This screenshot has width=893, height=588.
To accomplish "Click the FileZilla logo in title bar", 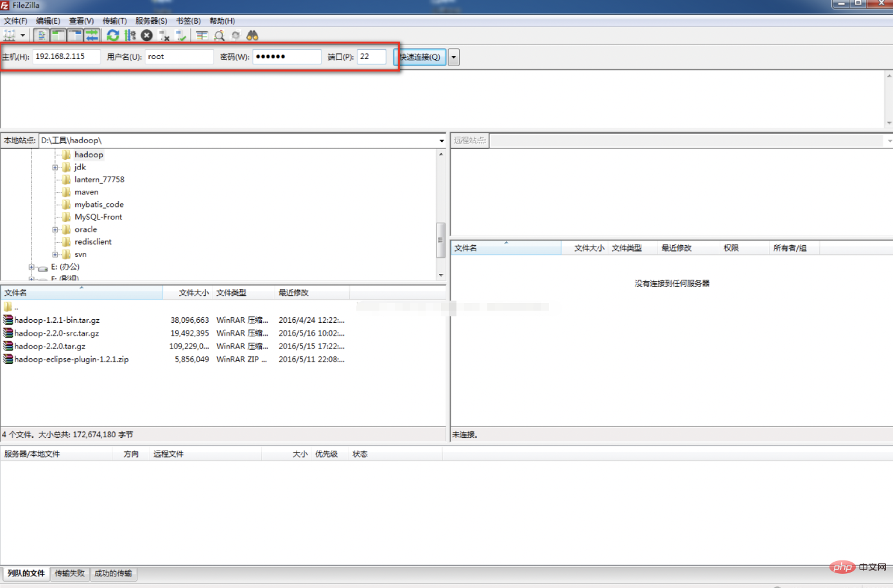I will [x=5, y=5].
